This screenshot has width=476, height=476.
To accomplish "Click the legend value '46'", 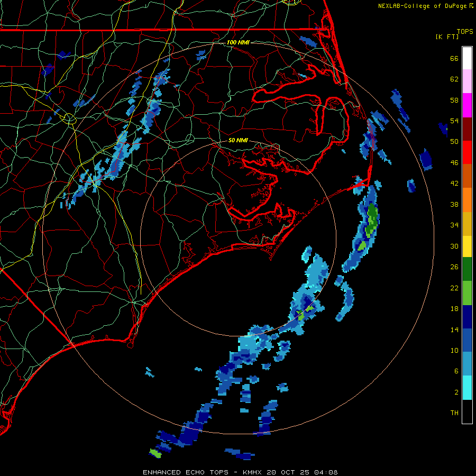I will (x=454, y=163).
